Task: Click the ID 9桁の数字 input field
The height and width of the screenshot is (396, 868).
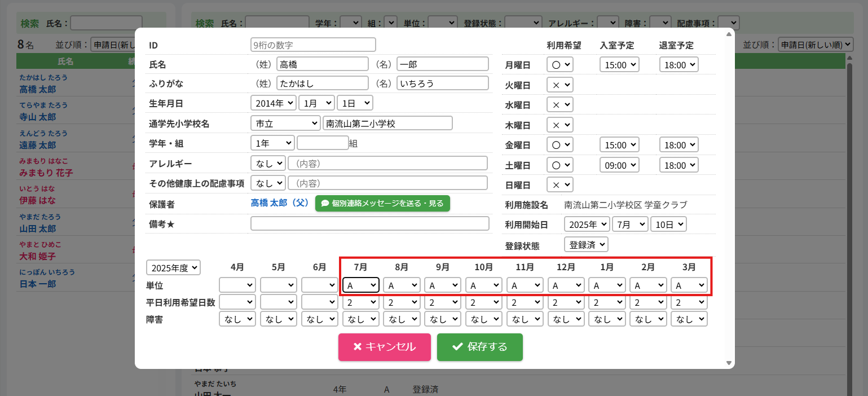Action: point(313,45)
